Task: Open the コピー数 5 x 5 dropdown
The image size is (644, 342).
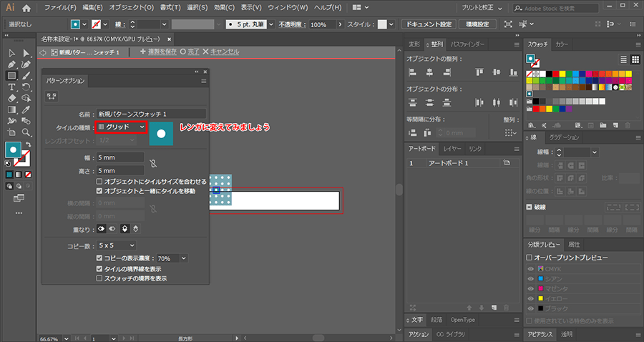Action: point(120,245)
